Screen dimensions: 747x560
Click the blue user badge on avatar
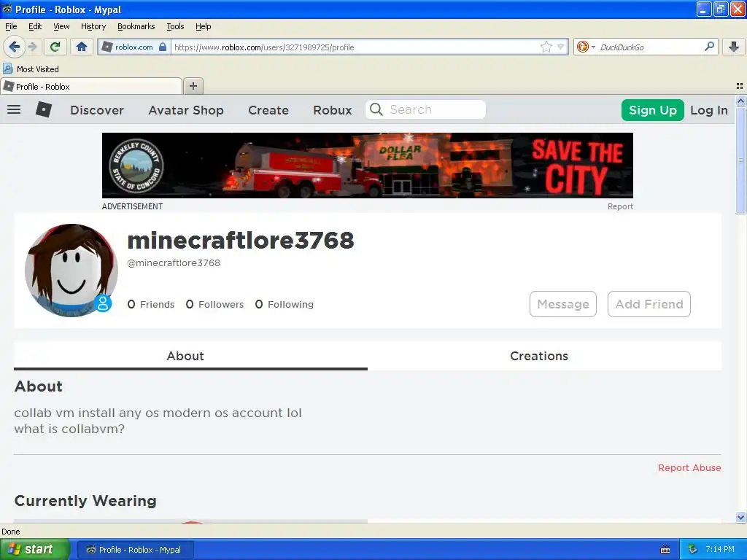pyautogui.click(x=102, y=303)
